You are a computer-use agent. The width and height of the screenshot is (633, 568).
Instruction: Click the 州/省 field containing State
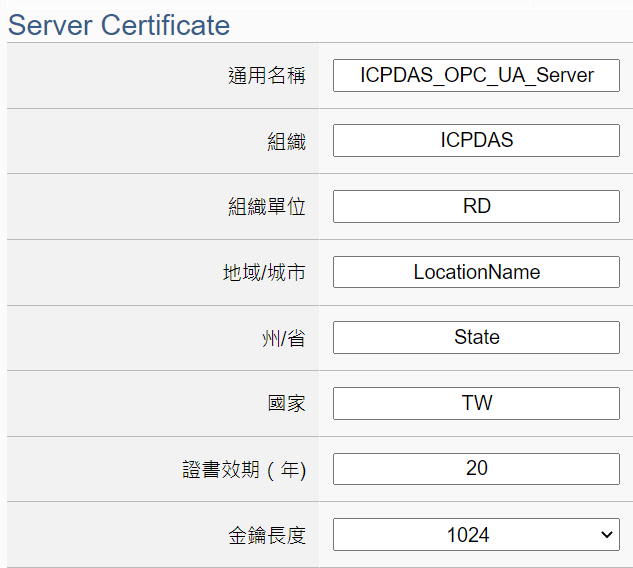[x=476, y=337]
